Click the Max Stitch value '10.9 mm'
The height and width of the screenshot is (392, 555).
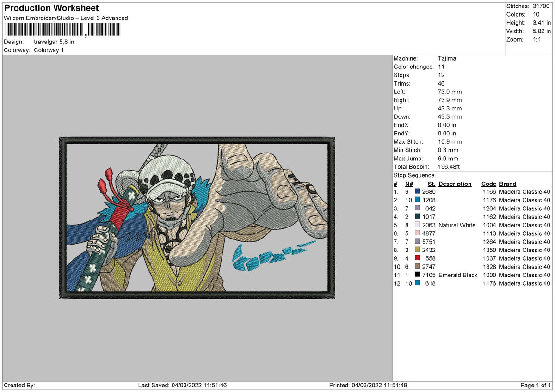click(450, 142)
